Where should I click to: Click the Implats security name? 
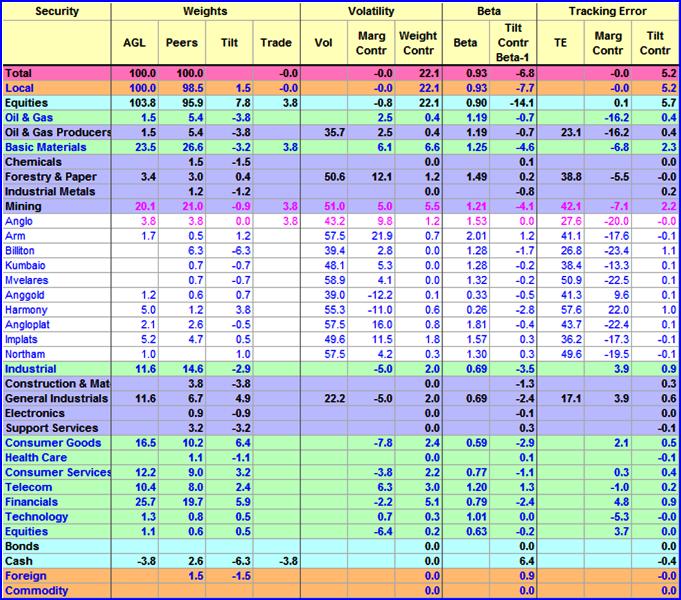coord(21,340)
